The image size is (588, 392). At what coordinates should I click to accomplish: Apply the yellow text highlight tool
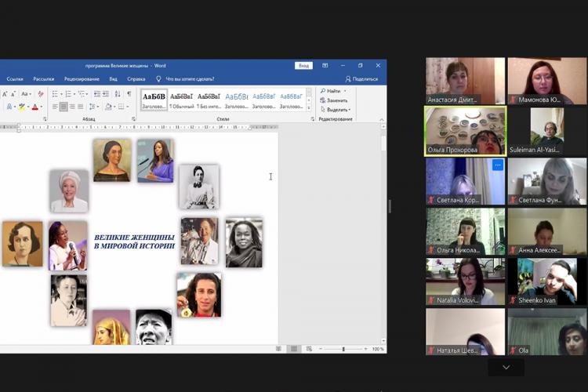[21, 107]
